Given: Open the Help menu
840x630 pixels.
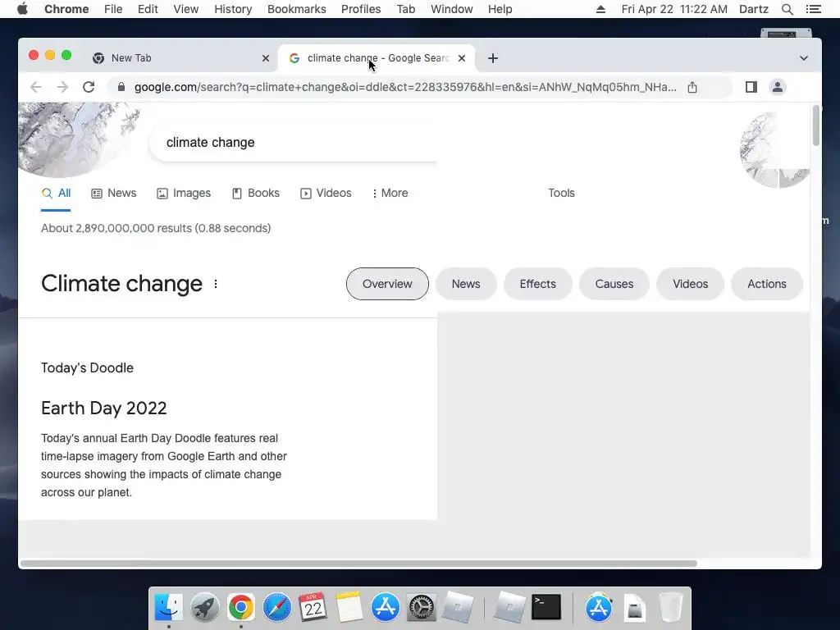Looking at the screenshot, I should pyautogui.click(x=500, y=9).
